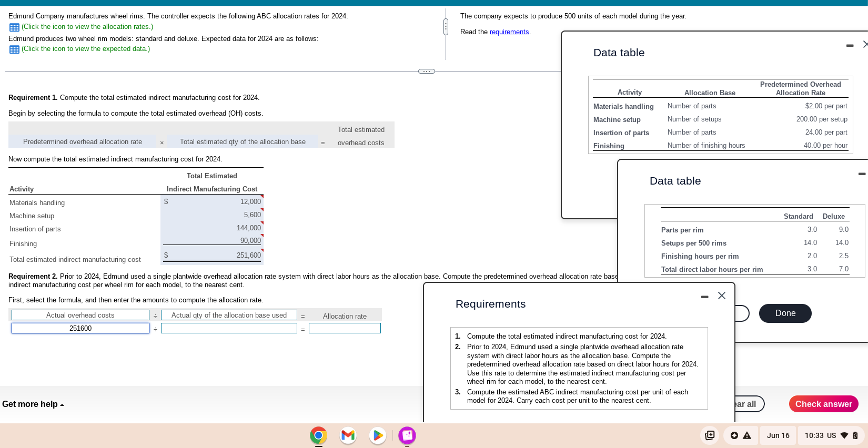Open the allocation rates table icon
The image size is (868, 448).
coord(14,27)
